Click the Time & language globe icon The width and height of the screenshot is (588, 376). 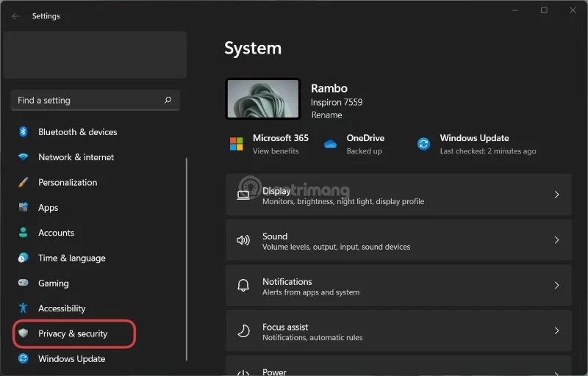23,258
